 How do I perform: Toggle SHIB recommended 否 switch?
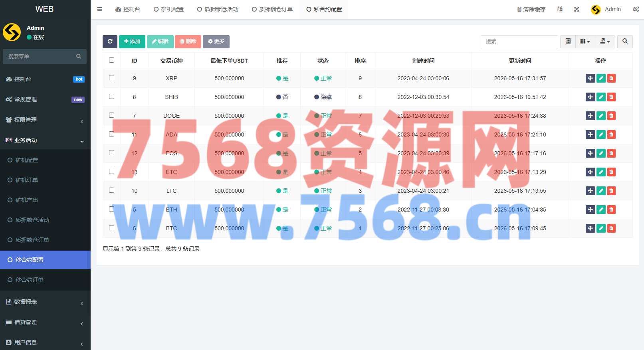point(282,97)
